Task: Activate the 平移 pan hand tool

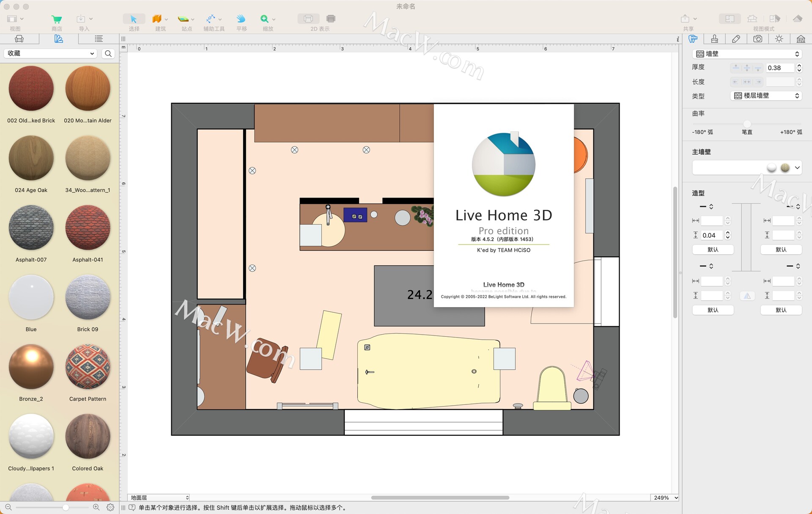Action: coord(241,19)
